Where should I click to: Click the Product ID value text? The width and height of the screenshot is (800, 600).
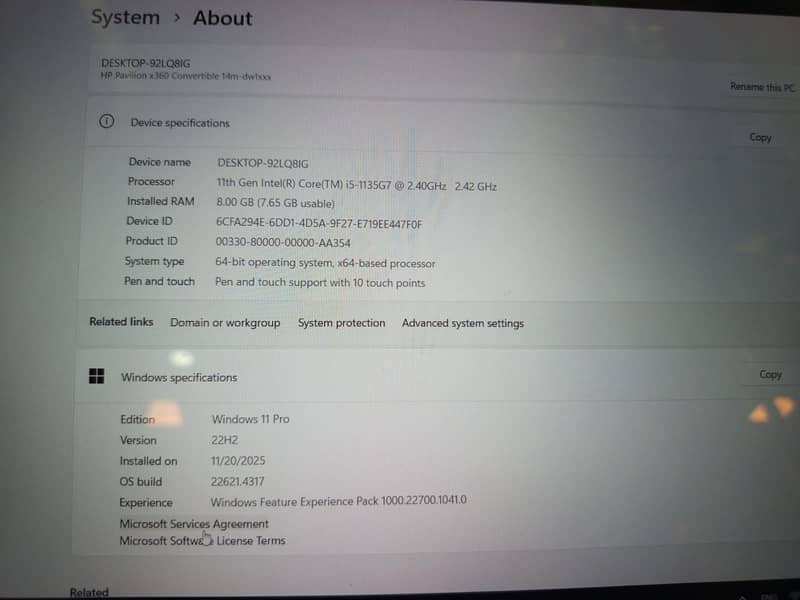282,242
